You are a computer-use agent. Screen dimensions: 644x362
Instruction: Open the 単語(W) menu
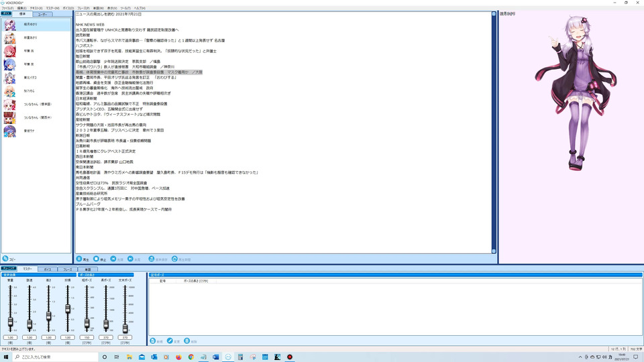[98, 8]
